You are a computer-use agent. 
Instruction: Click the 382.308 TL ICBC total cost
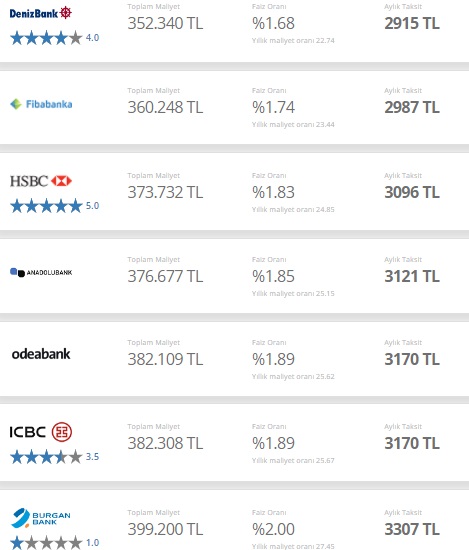pos(165,443)
